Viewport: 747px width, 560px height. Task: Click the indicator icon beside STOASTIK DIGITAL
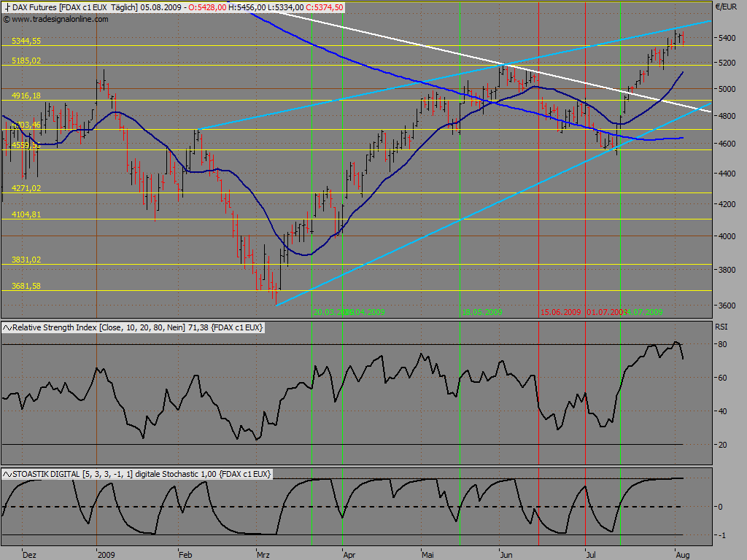pos(7,474)
